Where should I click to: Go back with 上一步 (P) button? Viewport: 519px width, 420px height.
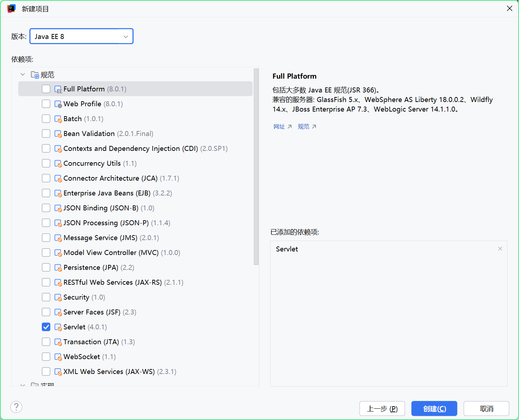[x=382, y=409]
